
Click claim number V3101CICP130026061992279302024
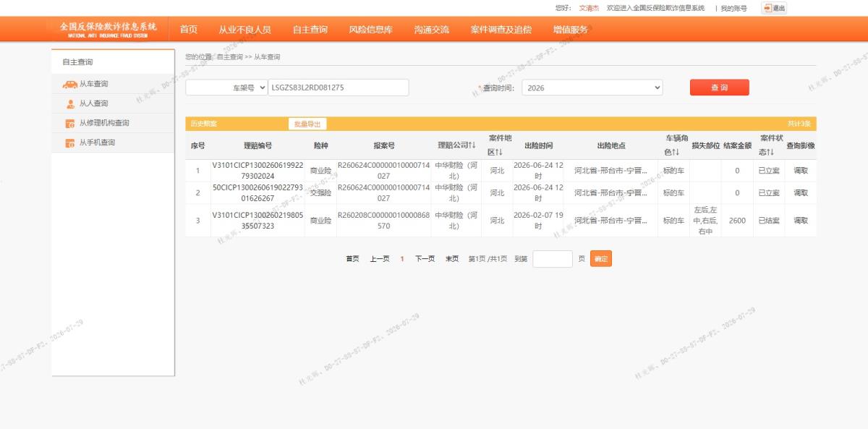pyautogui.click(x=258, y=171)
